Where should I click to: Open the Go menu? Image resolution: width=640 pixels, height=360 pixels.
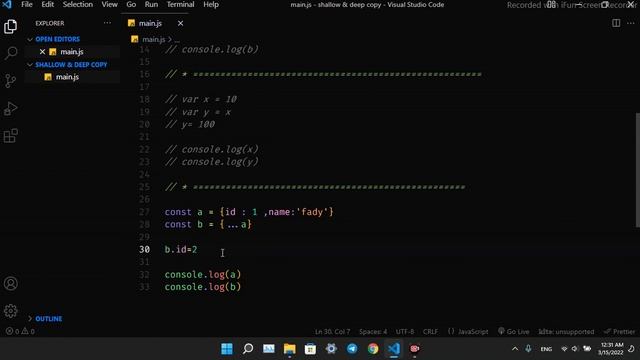pos(131,4)
